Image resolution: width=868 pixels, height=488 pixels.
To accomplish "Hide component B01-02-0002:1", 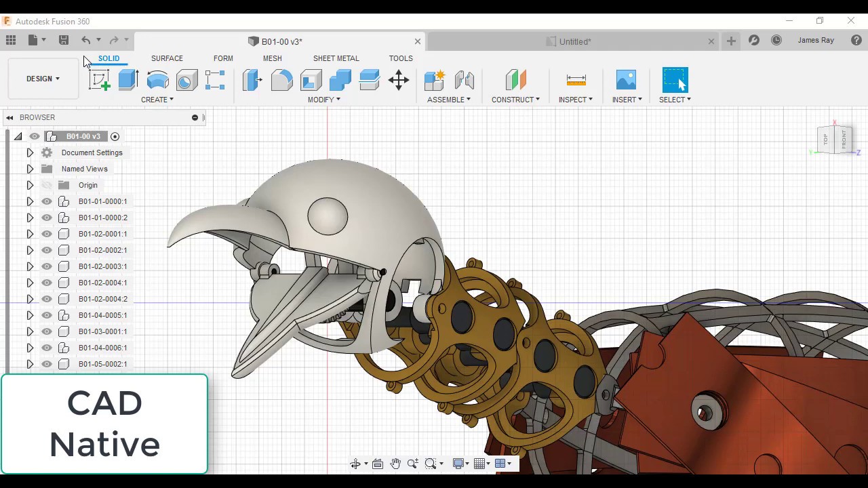I will tap(47, 250).
